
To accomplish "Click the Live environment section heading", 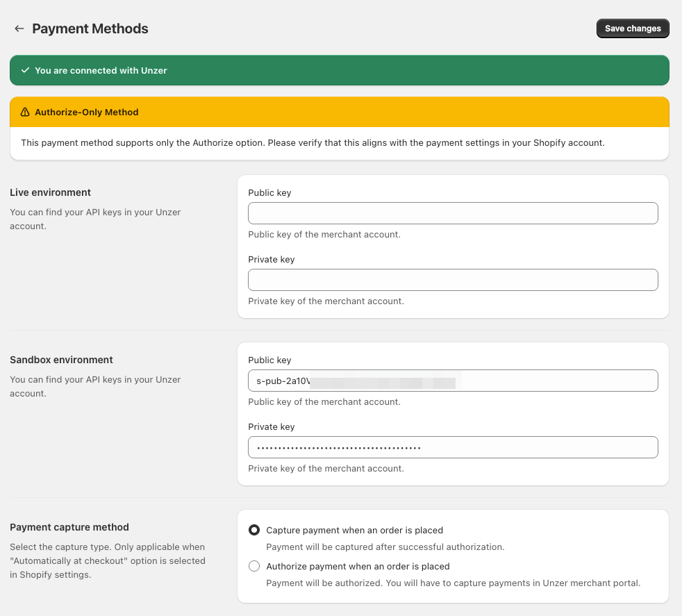I will (x=50, y=192).
